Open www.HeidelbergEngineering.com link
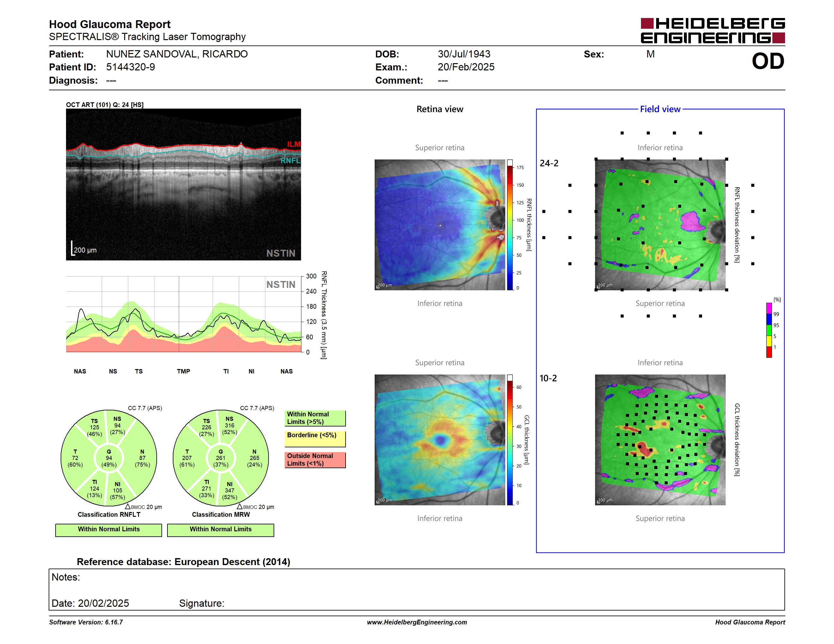 point(417,622)
